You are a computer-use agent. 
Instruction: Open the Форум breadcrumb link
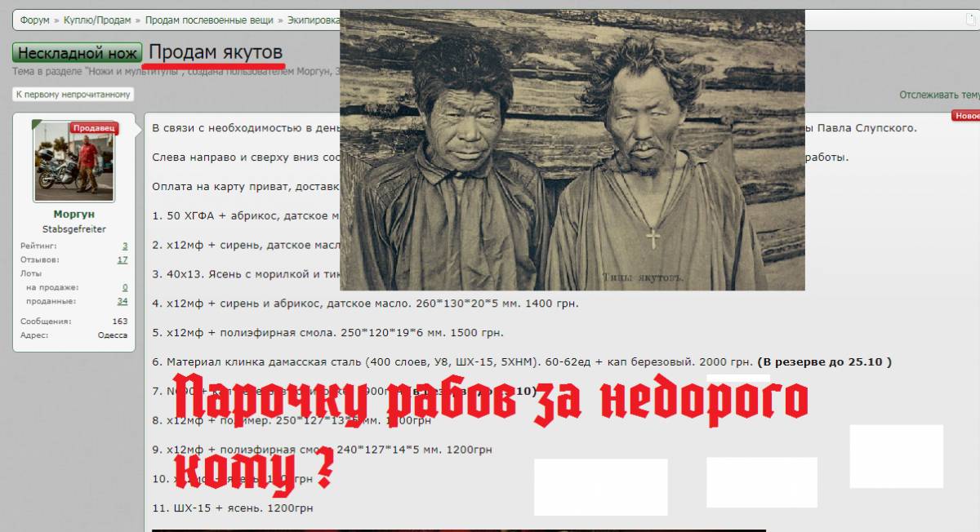[35, 20]
